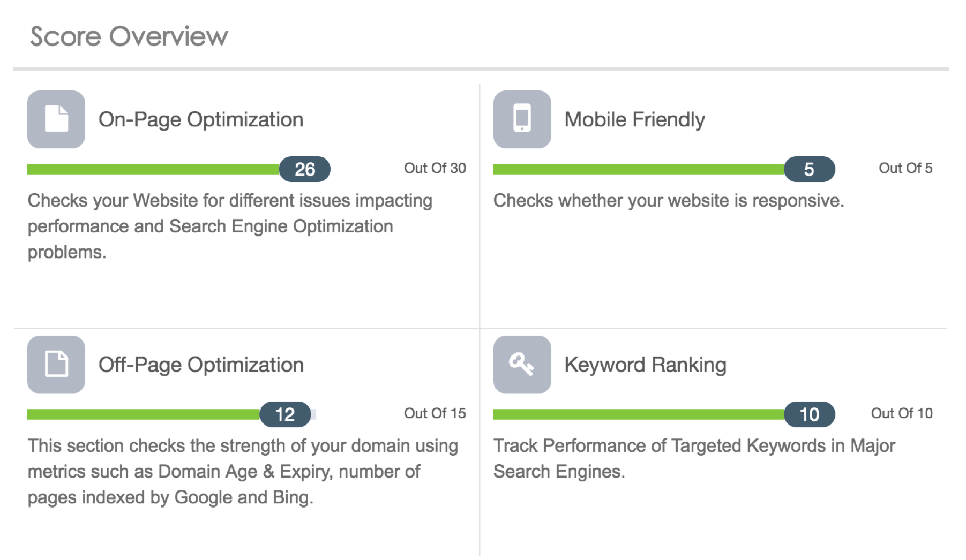Open the Keyword Ranking heading
Screen dimensions: 966x560
point(646,365)
